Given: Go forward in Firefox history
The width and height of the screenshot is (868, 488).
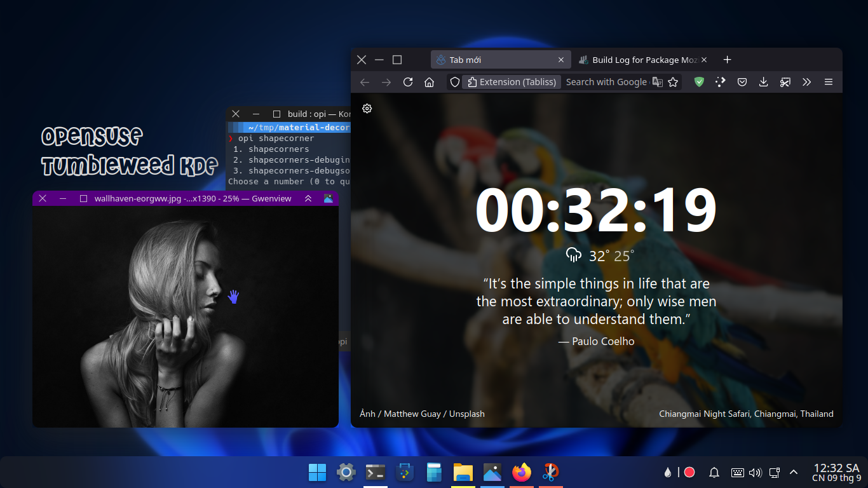Looking at the screenshot, I should pyautogui.click(x=386, y=82).
